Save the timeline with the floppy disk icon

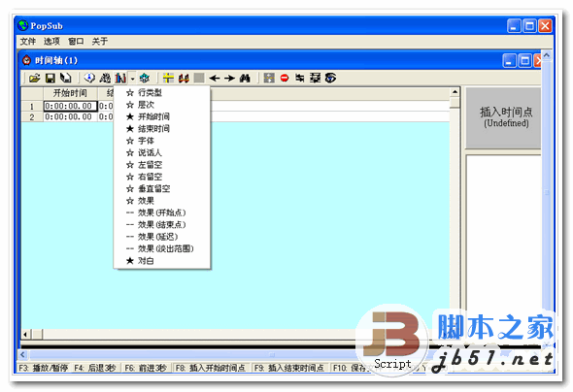pos(51,78)
